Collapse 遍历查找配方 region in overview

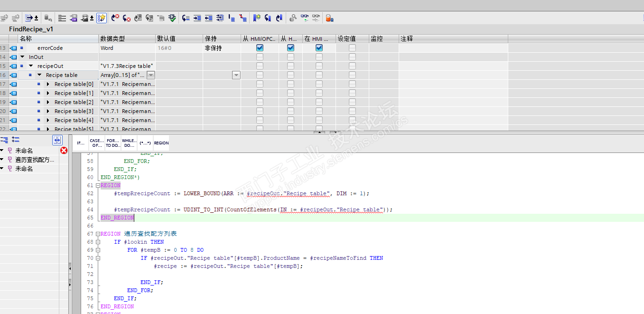pos(2,160)
